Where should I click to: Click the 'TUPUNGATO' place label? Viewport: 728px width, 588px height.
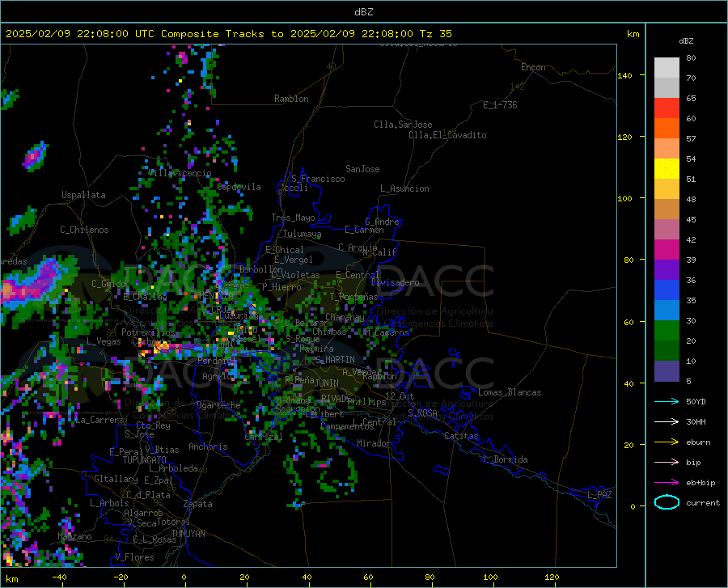[x=145, y=460]
